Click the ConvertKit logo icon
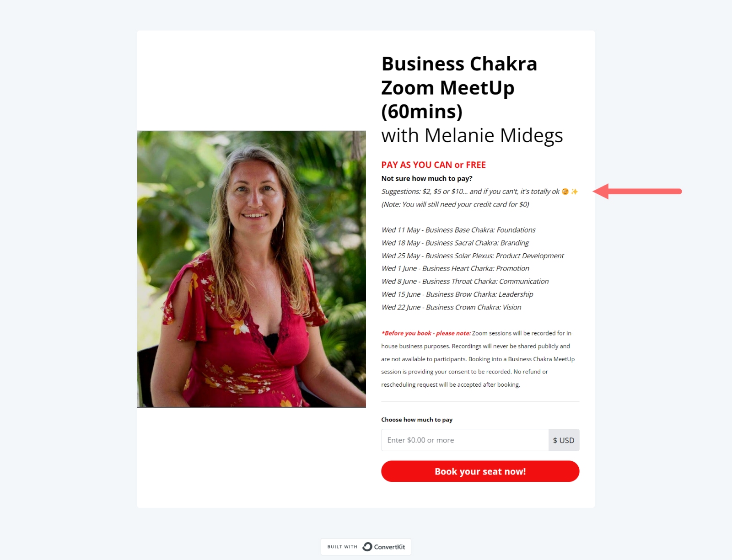732x560 pixels. (x=367, y=547)
